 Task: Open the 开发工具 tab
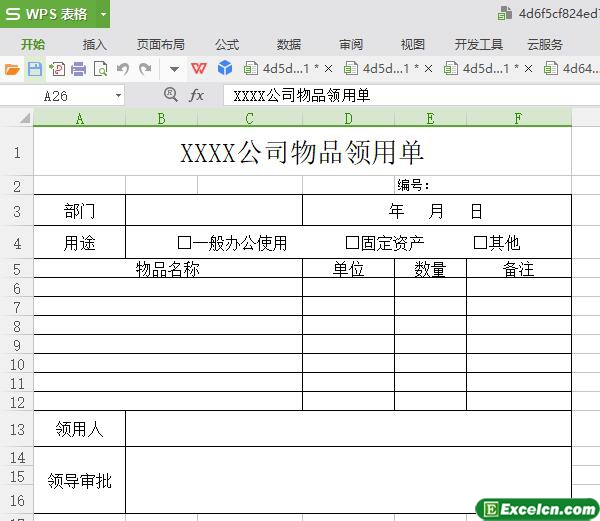[479, 45]
